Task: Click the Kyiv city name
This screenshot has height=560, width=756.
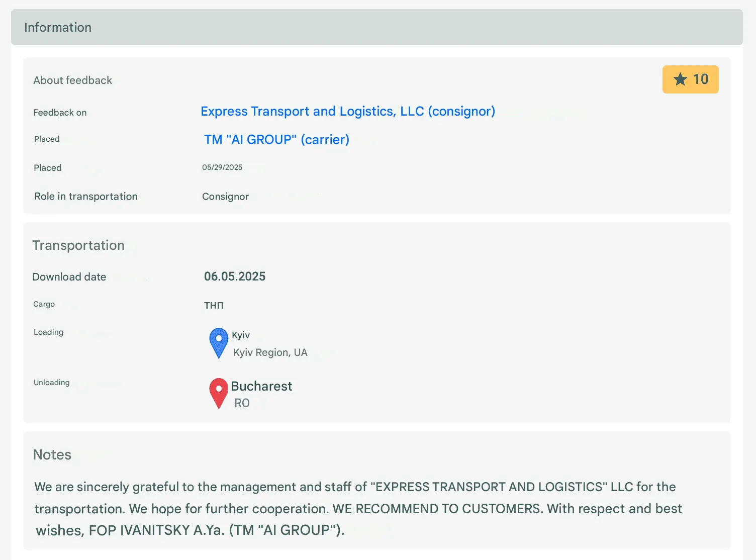Action: (x=241, y=335)
